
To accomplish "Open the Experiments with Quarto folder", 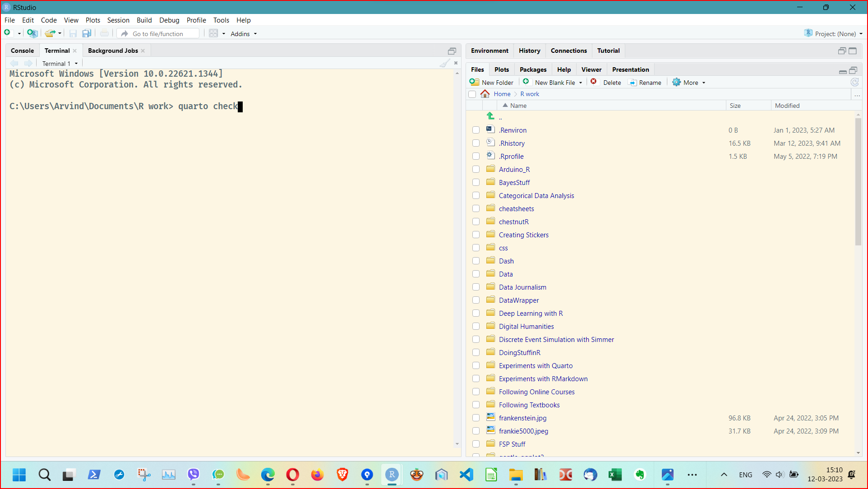I will 536,365.
